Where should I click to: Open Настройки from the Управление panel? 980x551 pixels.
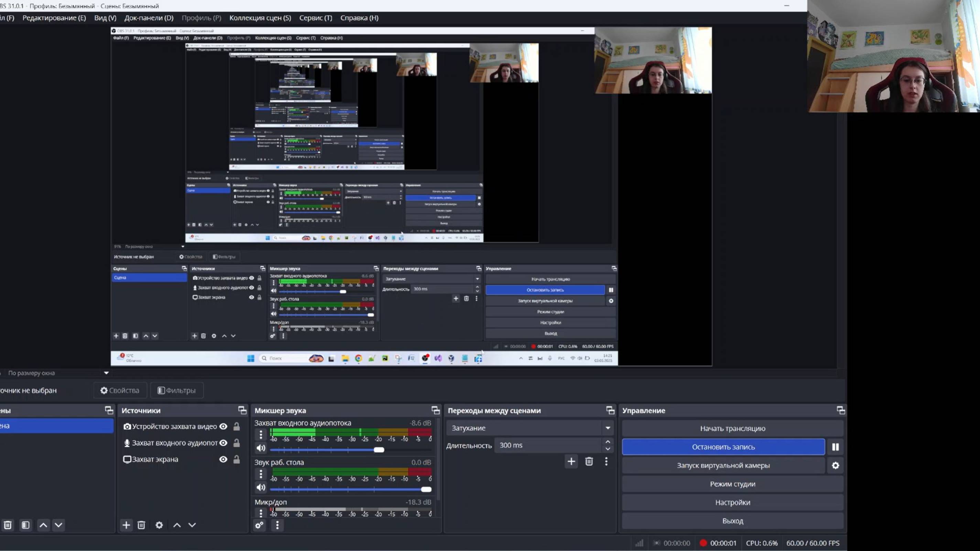point(732,502)
